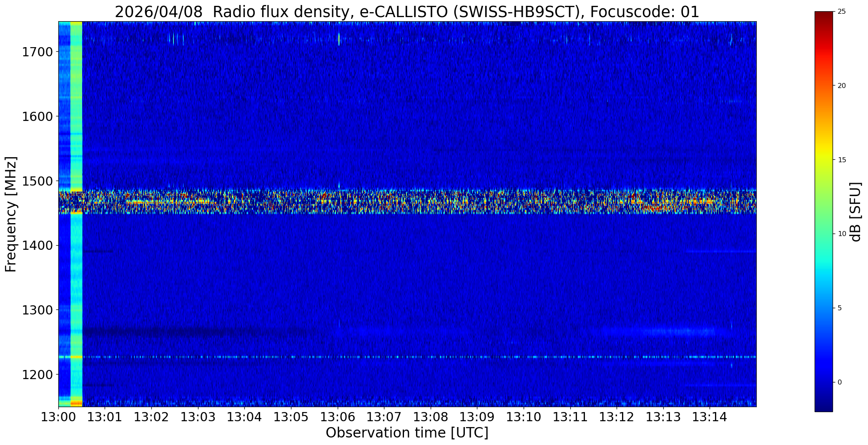This screenshot has width=868, height=445.
Task: Click the bright green vertical stripe after 13:00
Action: pyautogui.click(x=76, y=214)
